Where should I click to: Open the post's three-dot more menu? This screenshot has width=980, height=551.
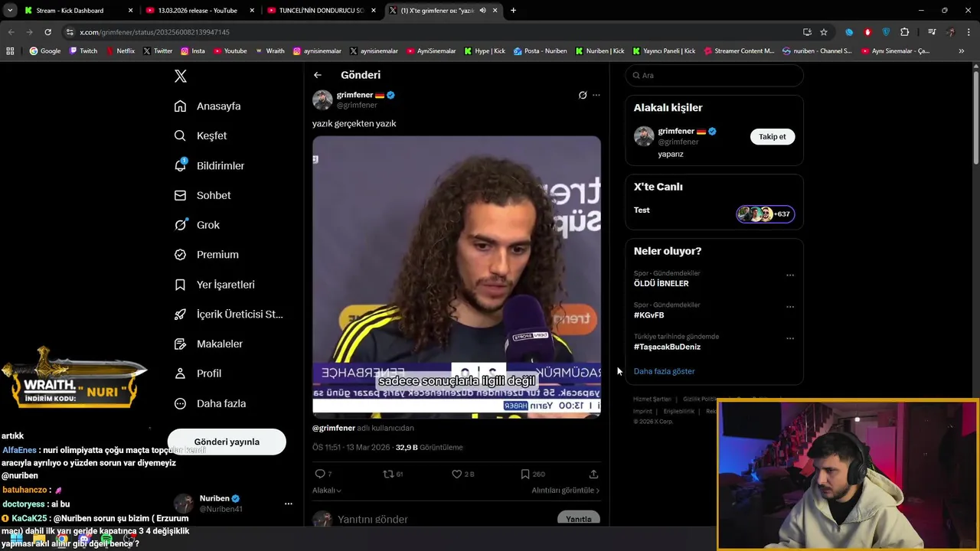click(x=596, y=96)
